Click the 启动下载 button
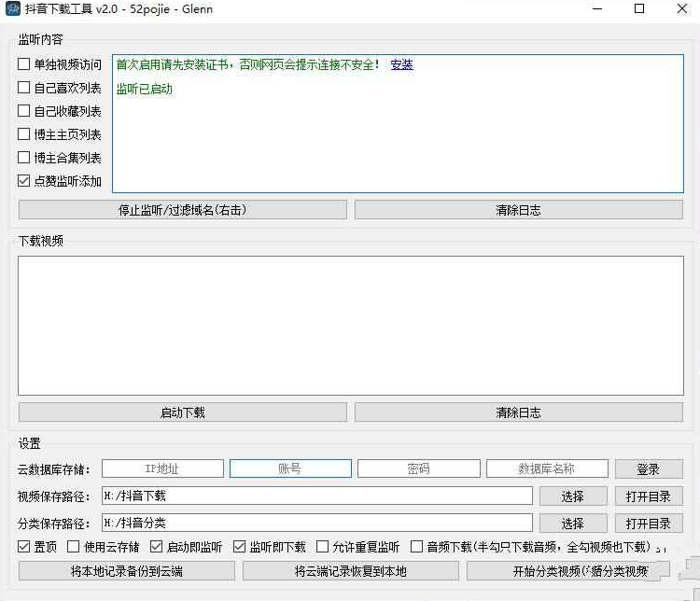This screenshot has height=601, width=700. (183, 412)
